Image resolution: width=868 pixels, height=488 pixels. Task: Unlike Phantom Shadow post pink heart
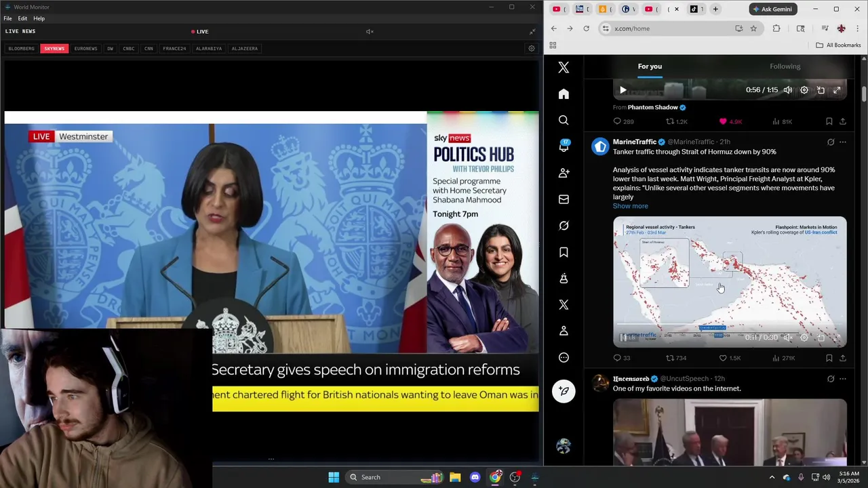(723, 121)
